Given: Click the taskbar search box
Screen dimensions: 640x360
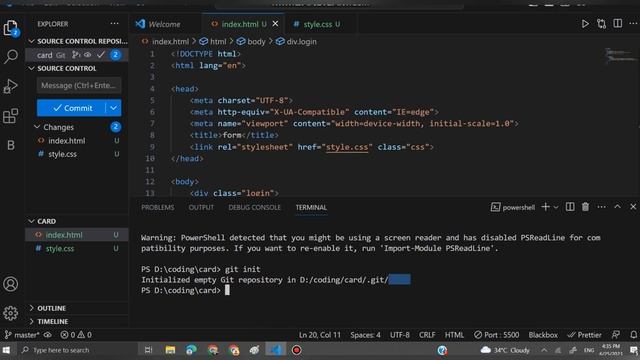Looking at the screenshot, I should pyautogui.click(x=78, y=350).
